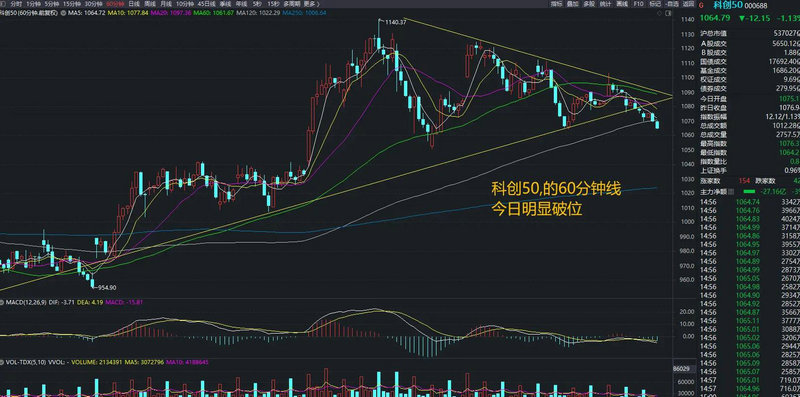
Task: Select the highlighted 60分钟 period tab
Action: click(115, 4)
